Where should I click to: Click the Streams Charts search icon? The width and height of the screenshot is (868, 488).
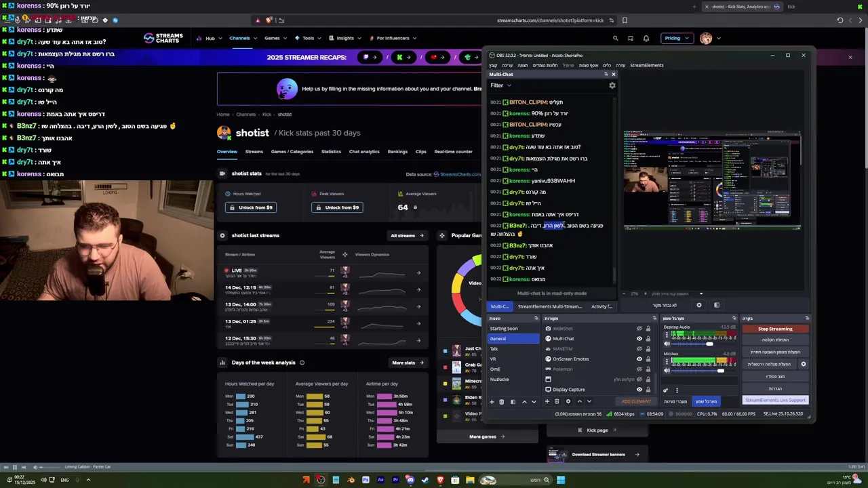[x=615, y=39]
